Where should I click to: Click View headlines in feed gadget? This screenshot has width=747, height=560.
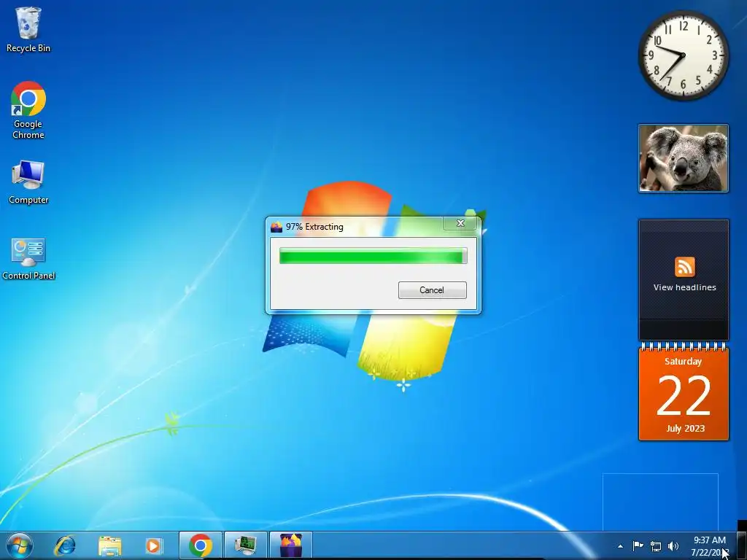[x=684, y=287]
